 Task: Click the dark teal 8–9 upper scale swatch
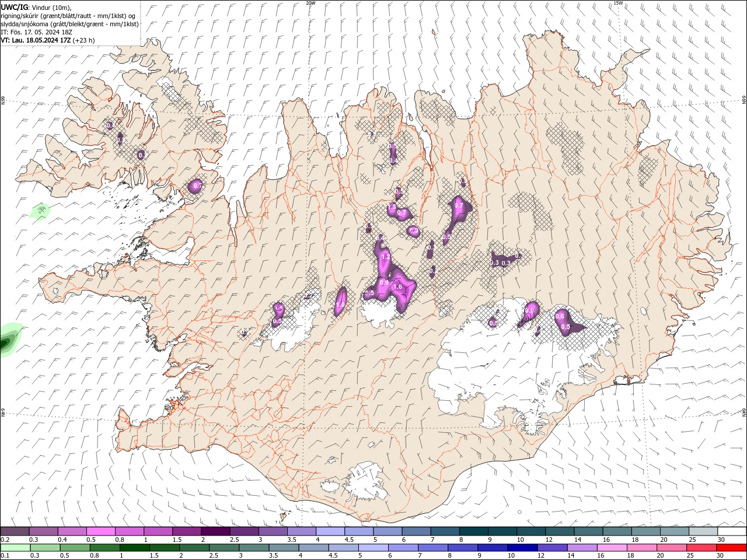(473, 531)
